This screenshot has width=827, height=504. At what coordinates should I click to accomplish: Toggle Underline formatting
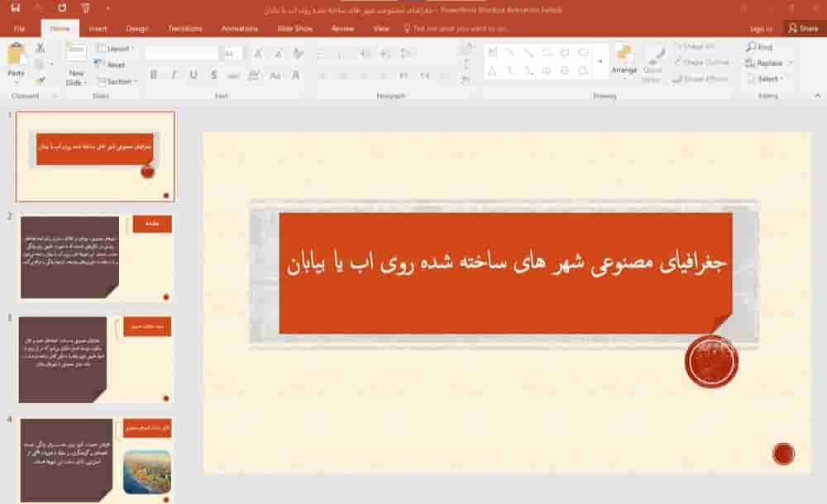tap(194, 75)
